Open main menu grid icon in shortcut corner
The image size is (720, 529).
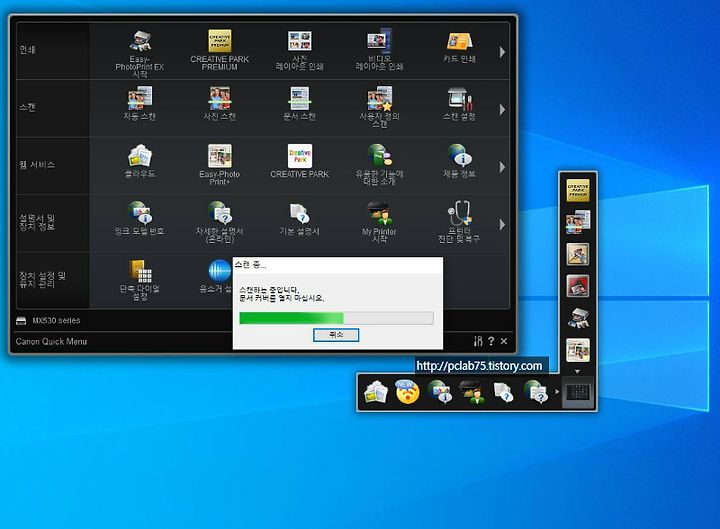pos(578,393)
